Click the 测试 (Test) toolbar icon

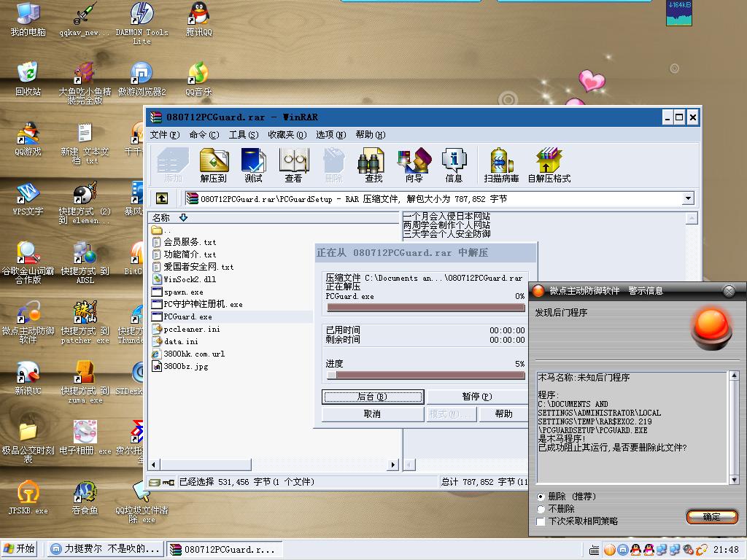[x=253, y=166]
